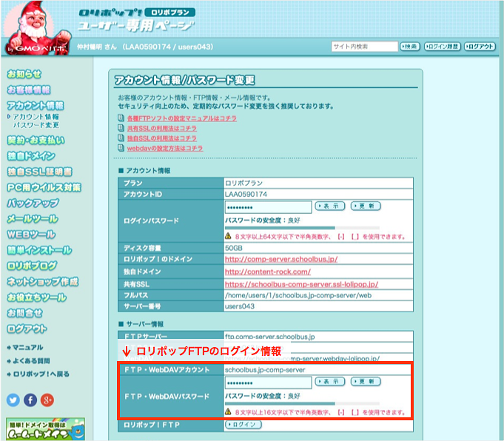
Task: Click the ftp.comp-server.schoolbus.jp FTP server value
Action: (269, 337)
